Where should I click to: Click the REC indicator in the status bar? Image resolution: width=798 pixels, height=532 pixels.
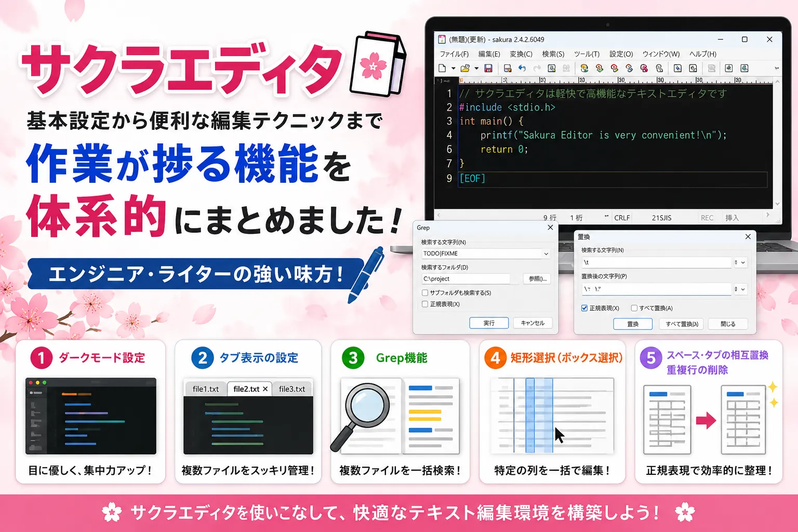coord(707,218)
